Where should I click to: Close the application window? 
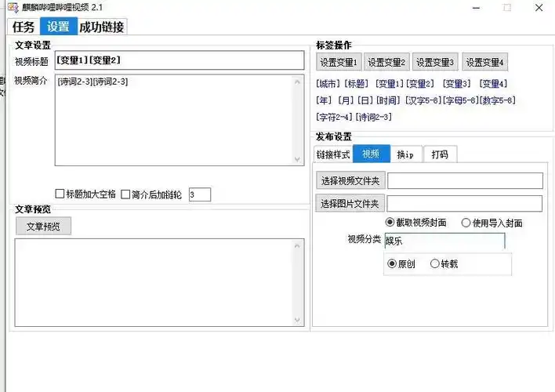[x=539, y=7]
